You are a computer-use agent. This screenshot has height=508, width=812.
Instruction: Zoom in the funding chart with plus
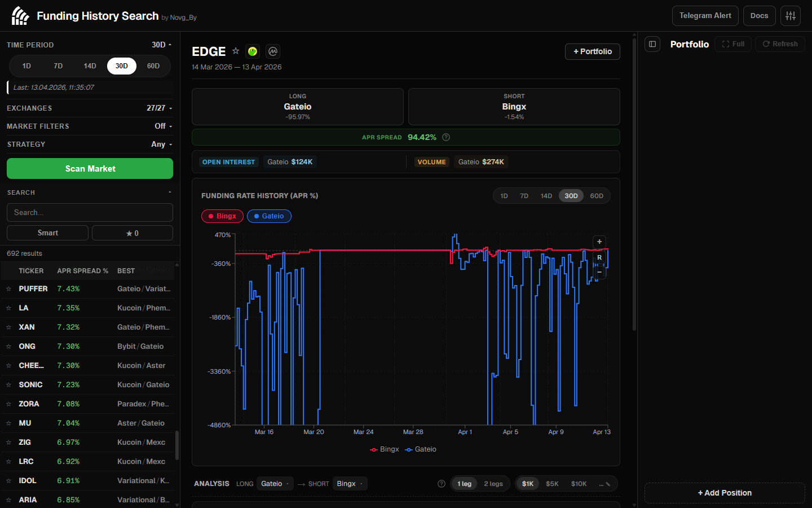[599, 242]
